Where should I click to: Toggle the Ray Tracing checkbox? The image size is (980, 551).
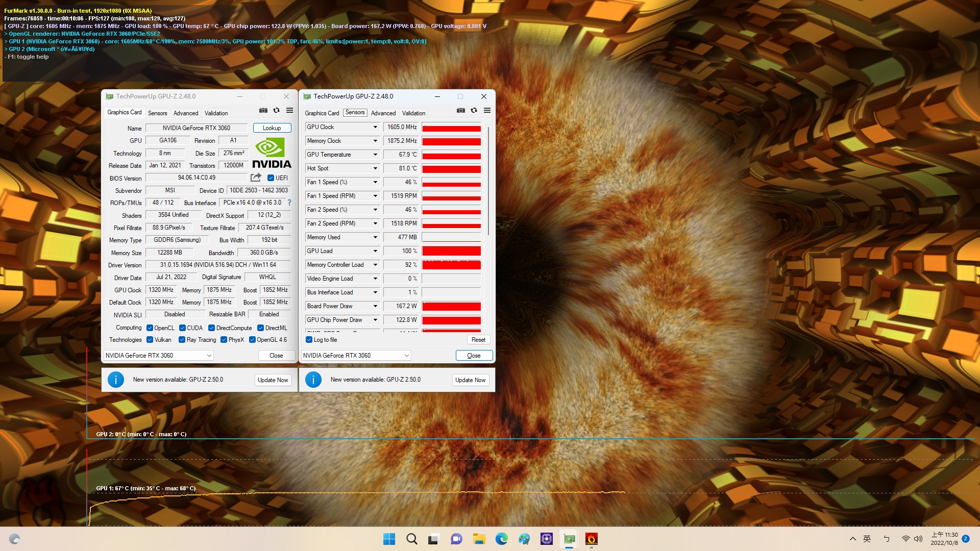pyautogui.click(x=182, y=340)
